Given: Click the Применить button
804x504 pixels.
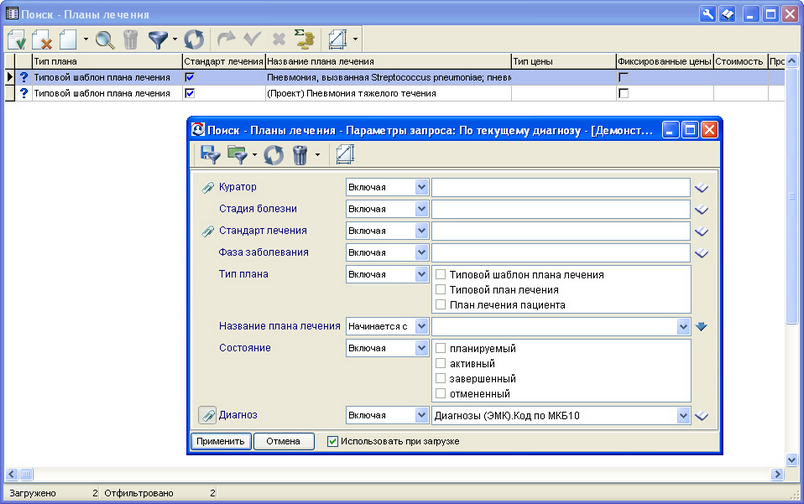Looking at the screenshot, I should pyautogui.click(x=220, y=441).
